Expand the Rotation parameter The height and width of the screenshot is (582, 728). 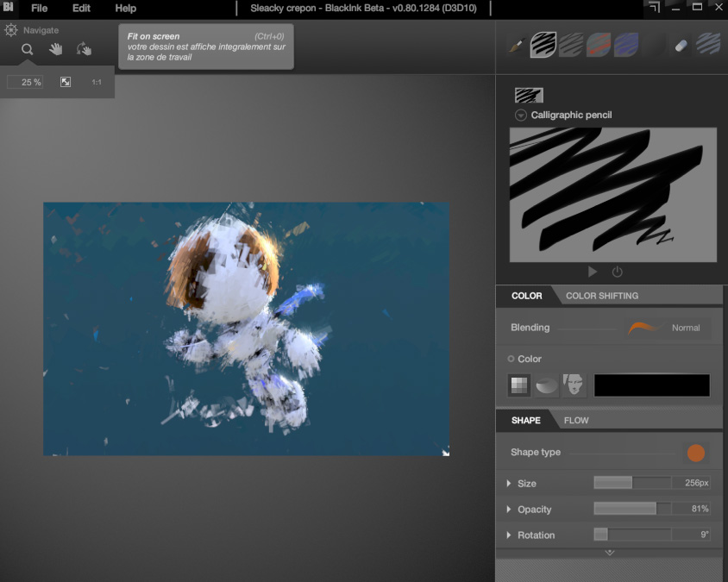tap(509, 535)
